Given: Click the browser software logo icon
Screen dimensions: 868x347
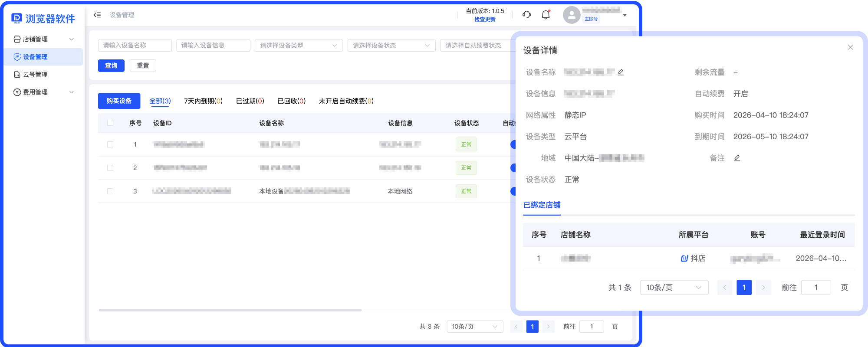Looking at the screenshot, I should click(16, 18).
